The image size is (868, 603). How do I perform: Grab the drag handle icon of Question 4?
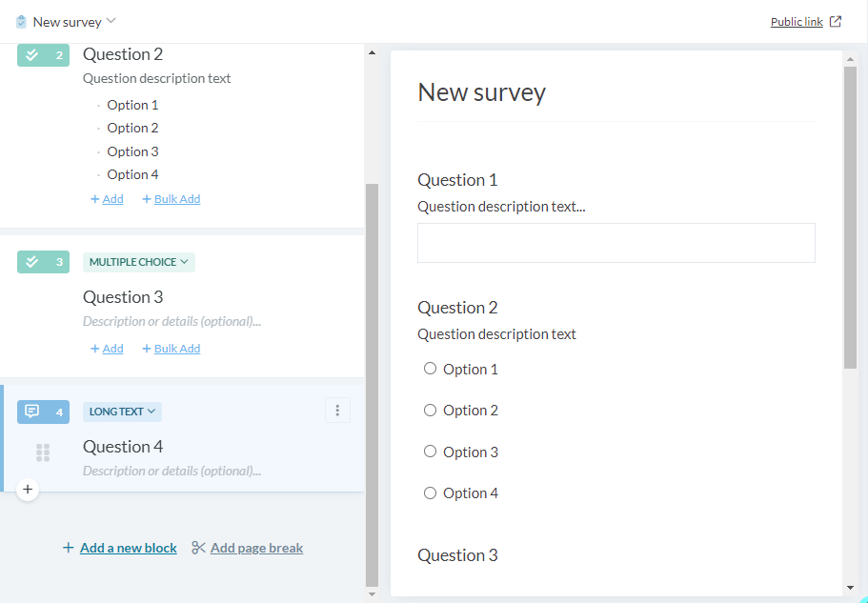tap(43, 452)
